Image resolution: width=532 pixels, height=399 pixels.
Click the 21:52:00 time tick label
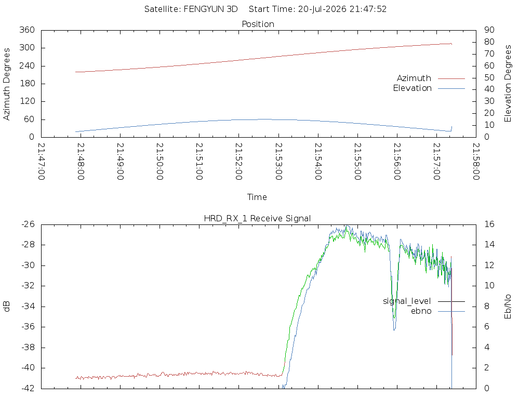[239, 162]
